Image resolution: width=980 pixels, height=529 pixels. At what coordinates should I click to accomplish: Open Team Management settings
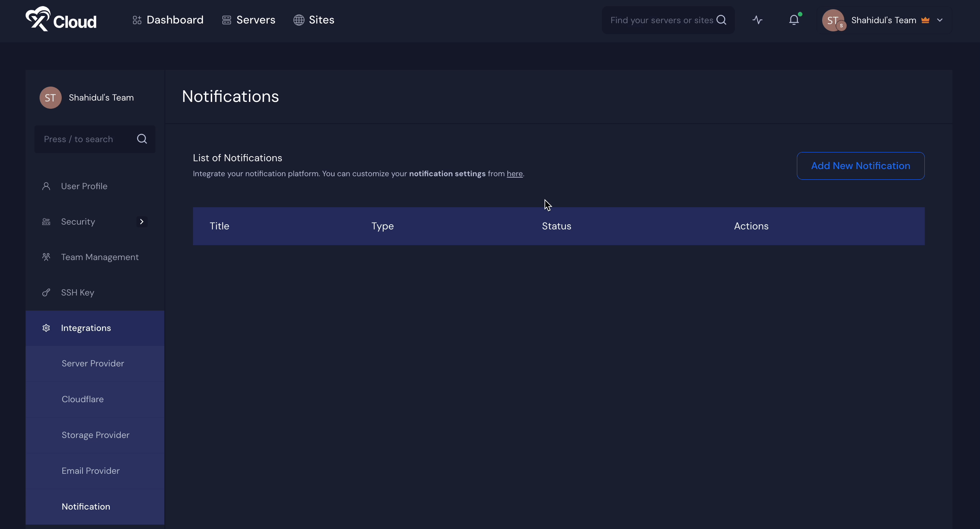coord(100,257)
